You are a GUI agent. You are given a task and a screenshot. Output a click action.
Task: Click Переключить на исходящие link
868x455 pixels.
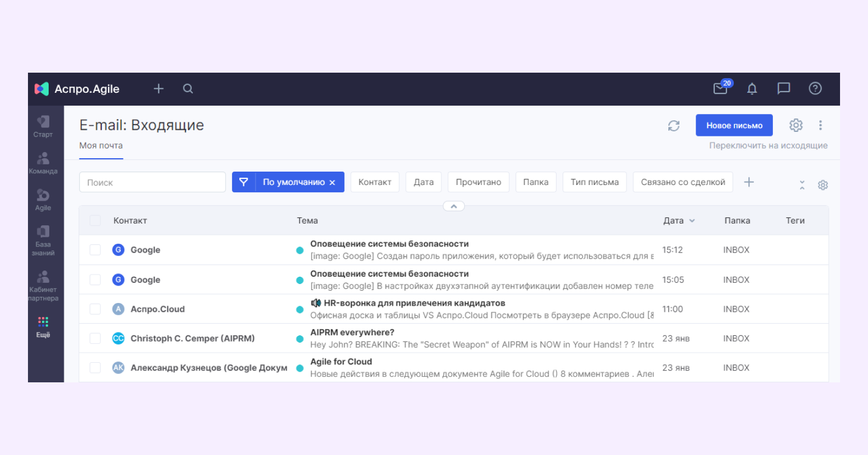768,145
